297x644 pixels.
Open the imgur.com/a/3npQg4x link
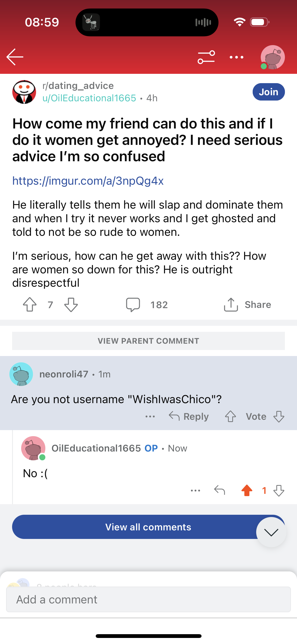[88, 181]
